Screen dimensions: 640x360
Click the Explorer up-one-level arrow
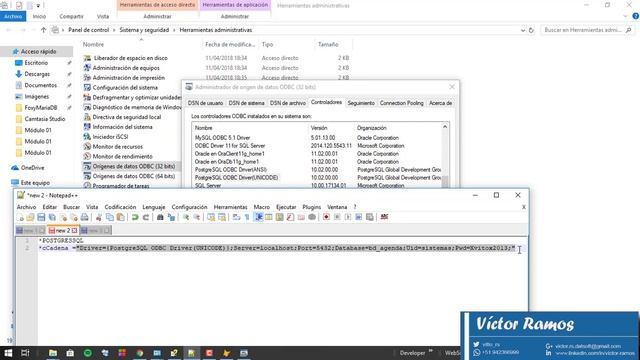tap(43, 30)
